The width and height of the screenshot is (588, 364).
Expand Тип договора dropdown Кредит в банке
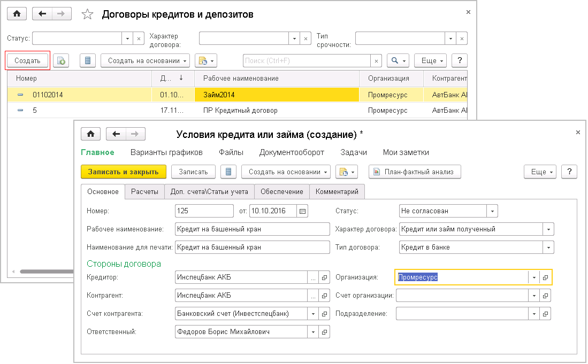pyautogui.click(x=548, y=247)
